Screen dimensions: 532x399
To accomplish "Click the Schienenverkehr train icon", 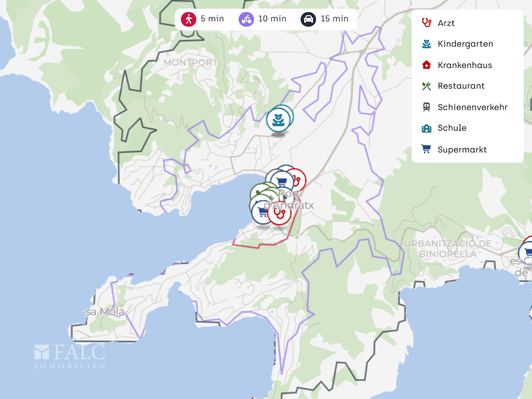I will [x=427, y=107].
